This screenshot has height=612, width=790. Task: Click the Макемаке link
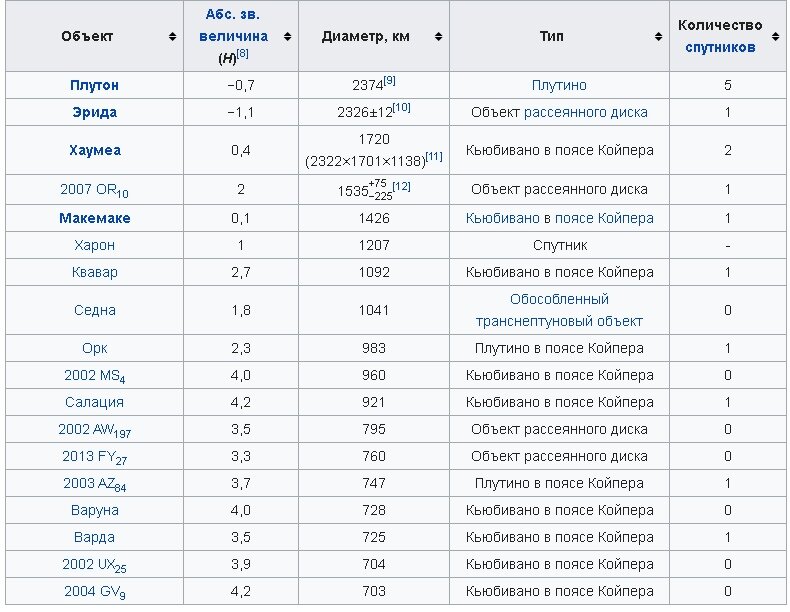coord(94,218)
